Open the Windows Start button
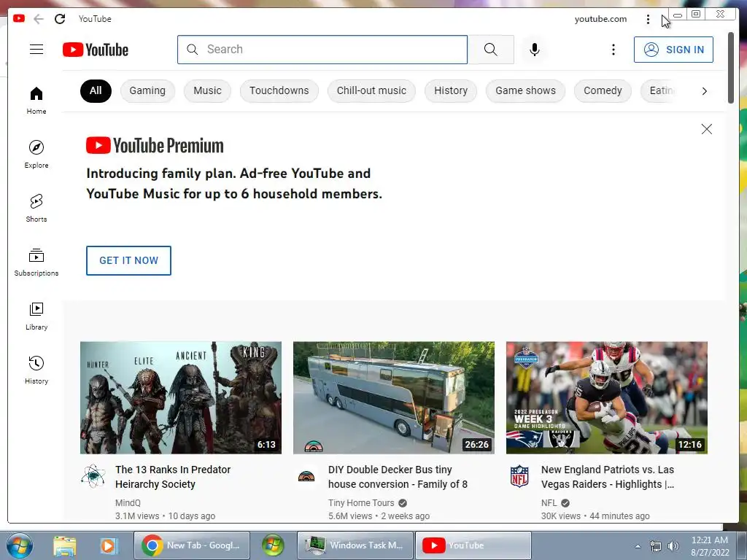This screenshot has height=560, width=747. click(20, 545)
